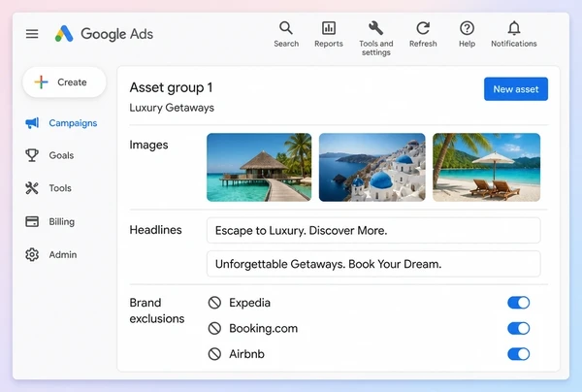The image size is (582, 392).
Task: Click the exclusion icon beside Airbnb
Action: [214, 354]
